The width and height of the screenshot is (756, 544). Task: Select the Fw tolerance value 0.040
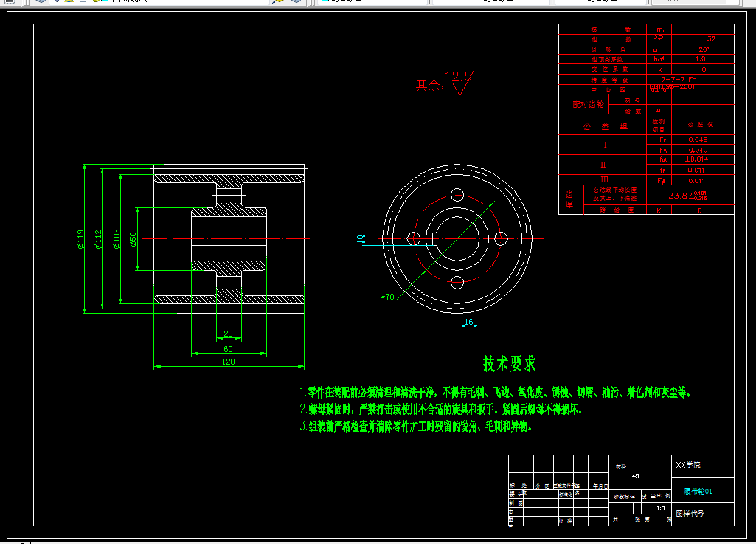point(698,150)
